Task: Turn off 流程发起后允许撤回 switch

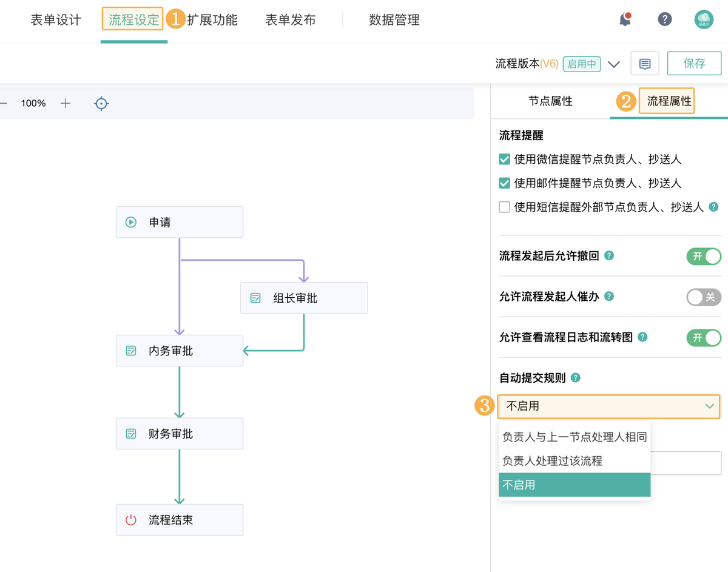Action: tap(704, 257)
